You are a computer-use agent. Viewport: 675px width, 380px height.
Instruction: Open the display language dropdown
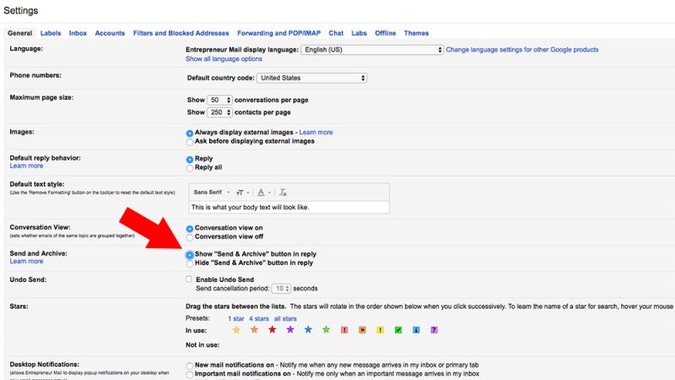pos(372,50)
